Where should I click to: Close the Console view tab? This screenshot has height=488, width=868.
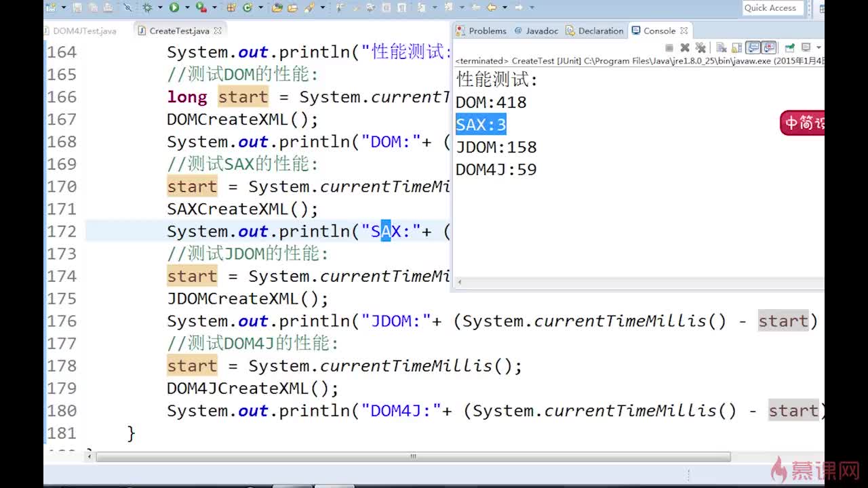point(684,30)
